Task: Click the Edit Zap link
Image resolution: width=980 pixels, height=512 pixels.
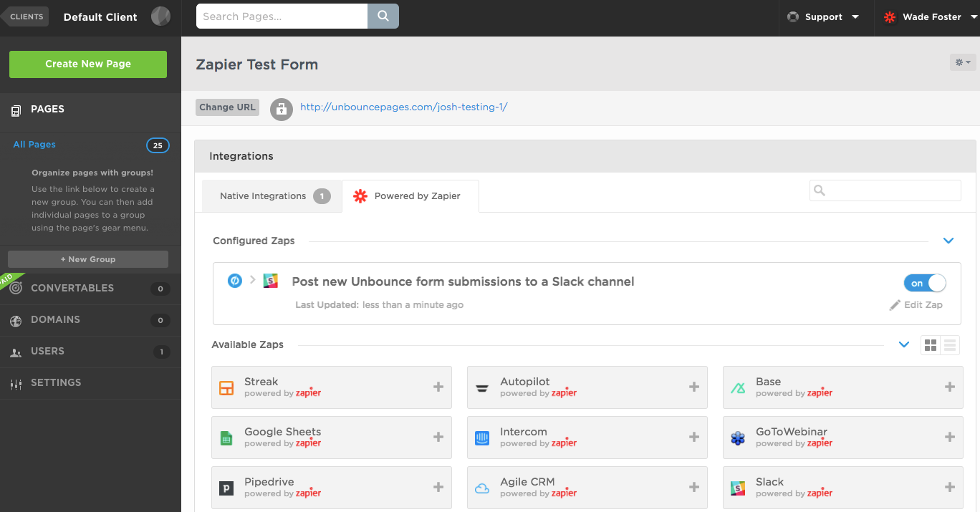Action: (x=916, y=305)
